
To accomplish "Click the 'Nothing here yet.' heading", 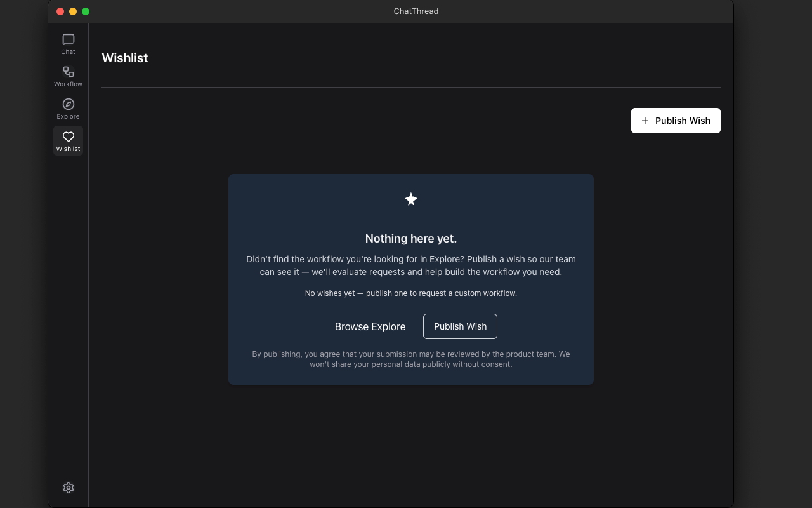I will 411,239.
